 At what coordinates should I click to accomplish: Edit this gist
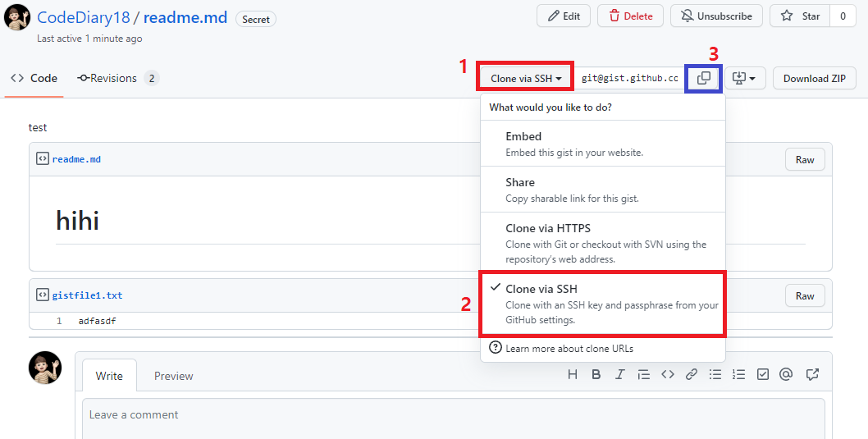[x=564, y=16]
